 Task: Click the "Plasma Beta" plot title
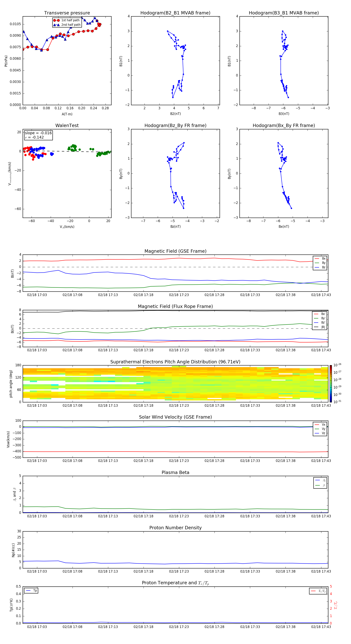175,472
